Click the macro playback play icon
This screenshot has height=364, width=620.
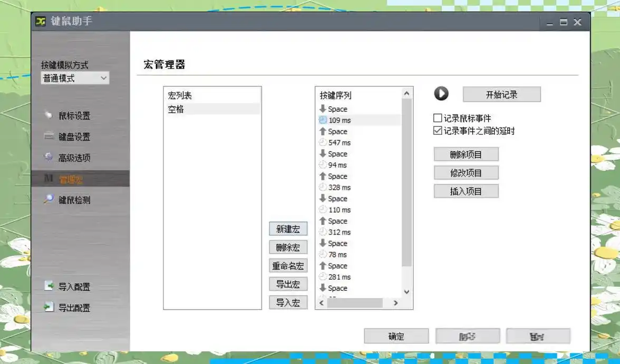441,94
